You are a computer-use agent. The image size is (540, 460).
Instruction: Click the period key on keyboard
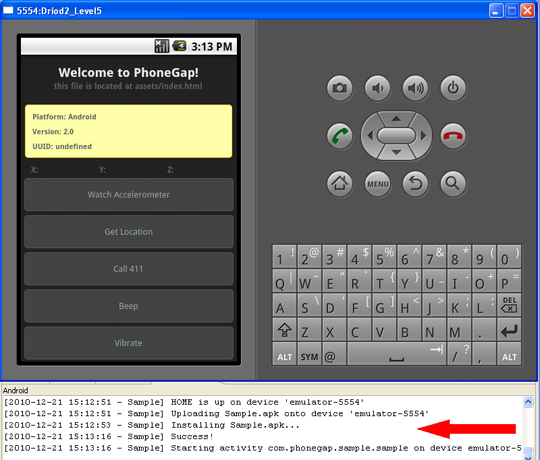(484, 330)
